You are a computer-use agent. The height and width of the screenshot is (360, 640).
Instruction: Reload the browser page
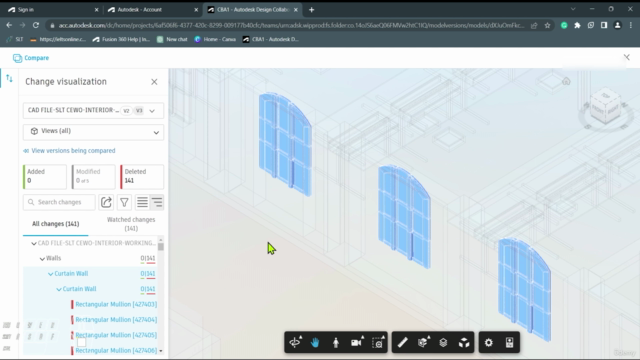[36, 25]
